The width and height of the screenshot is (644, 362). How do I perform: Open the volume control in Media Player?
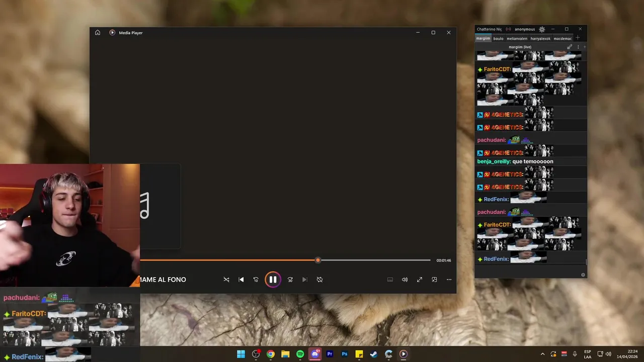point(405,280)
